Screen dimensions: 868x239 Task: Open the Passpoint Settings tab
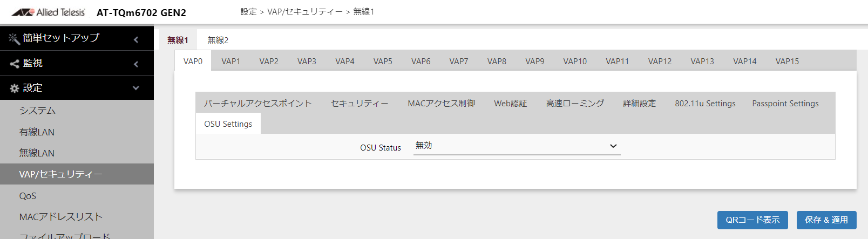[785, 103]
